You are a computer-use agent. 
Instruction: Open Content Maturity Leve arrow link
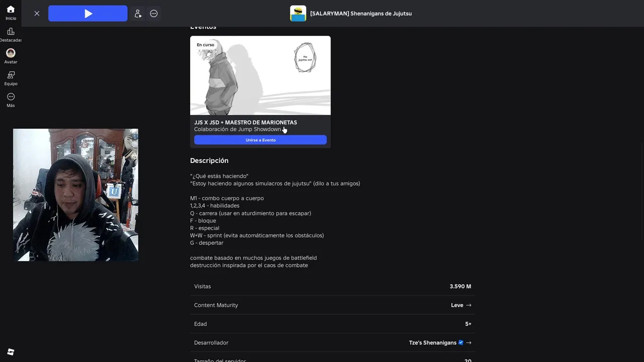point(461,305)
